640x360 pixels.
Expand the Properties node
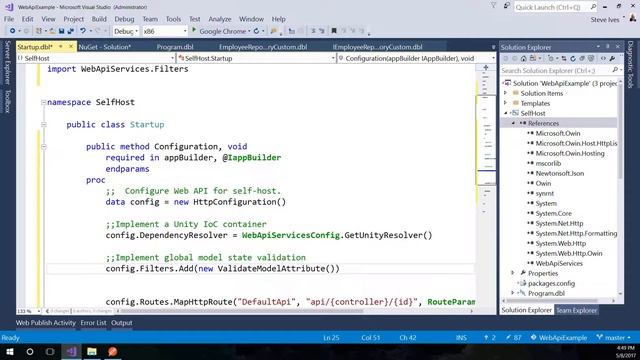pos(513,273)
